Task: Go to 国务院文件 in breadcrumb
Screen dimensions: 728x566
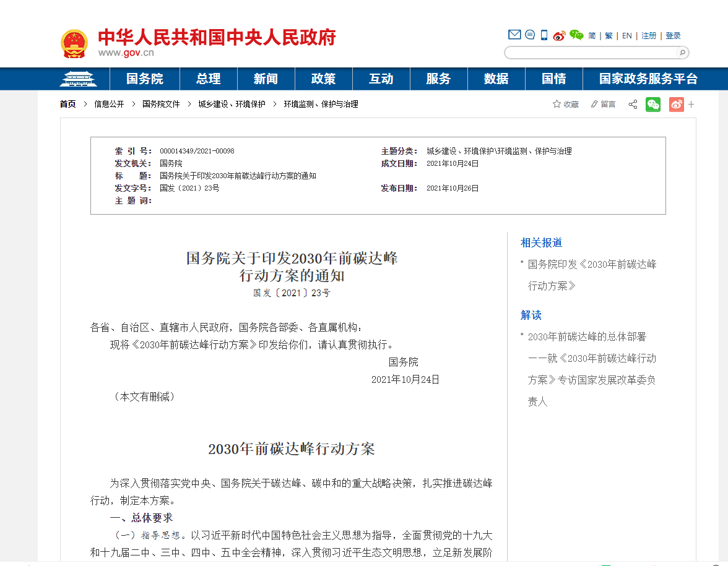Action: coord(161,105)
